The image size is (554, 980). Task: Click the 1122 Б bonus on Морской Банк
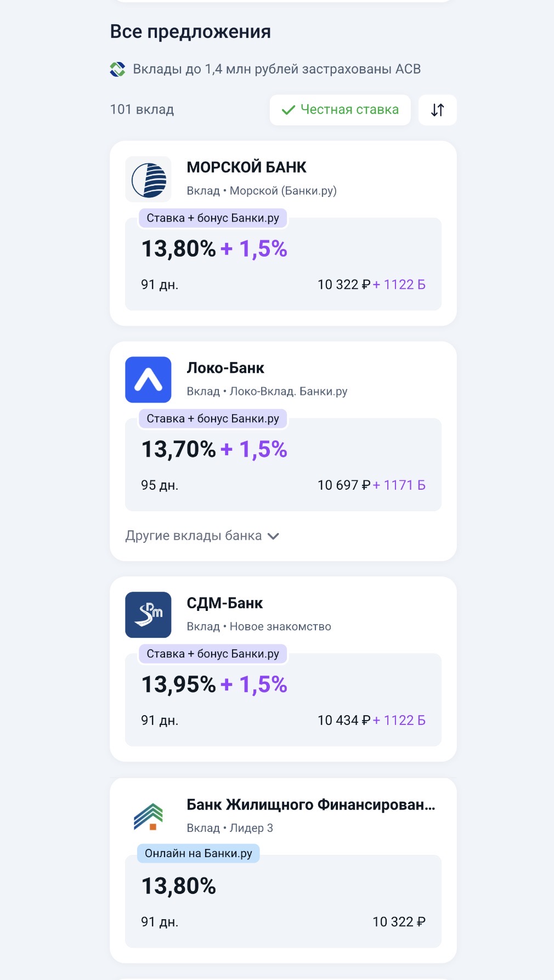pyautogui.click(x=404, y=285)
